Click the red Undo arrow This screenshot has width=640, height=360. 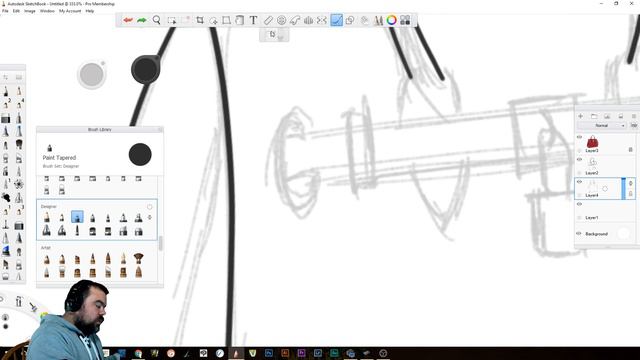click(128, 20)
